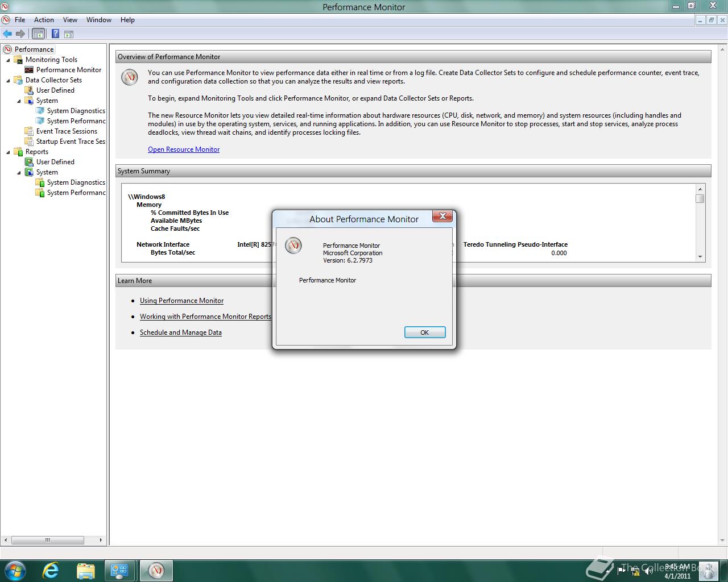Viewport: 728px width, 582px height.
Task: Click System folder icon under Data Collector Sets
Action: 29,101
